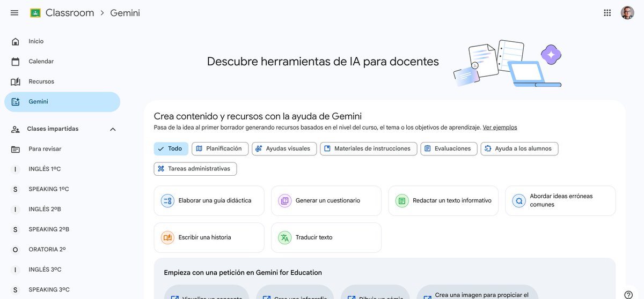This screenshot has width=644, height=299.
Task: Open the SPEAKING 2ºB class
Action: point(62,229)
